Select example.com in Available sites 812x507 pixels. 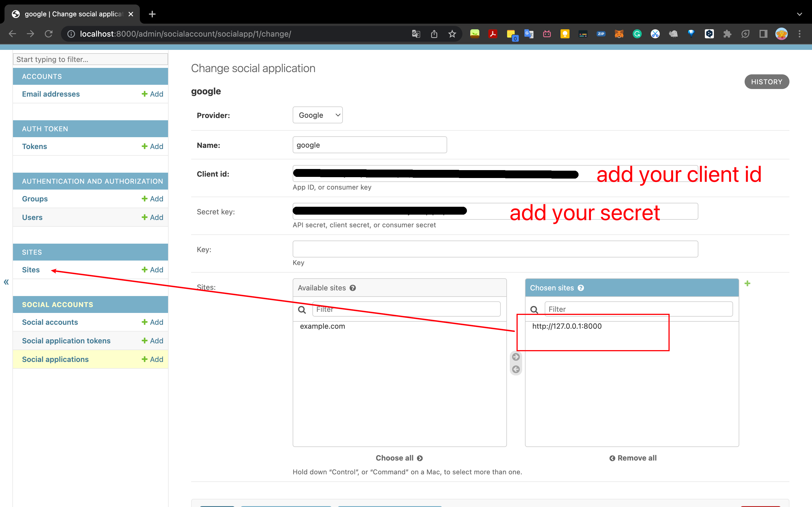[323, 326]
